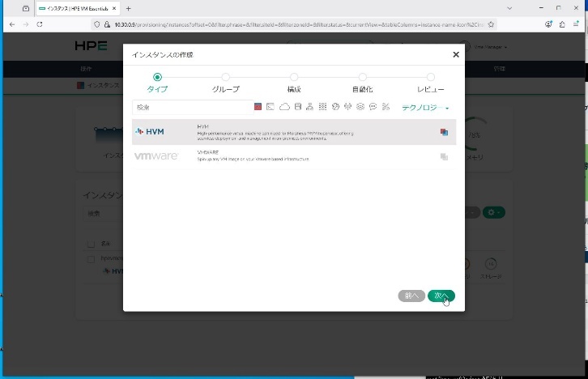The width and height of the screenshot is (588, 379).
Task: Click the database category filter icon
Action: pyautogui.click(x=297, y=107)
